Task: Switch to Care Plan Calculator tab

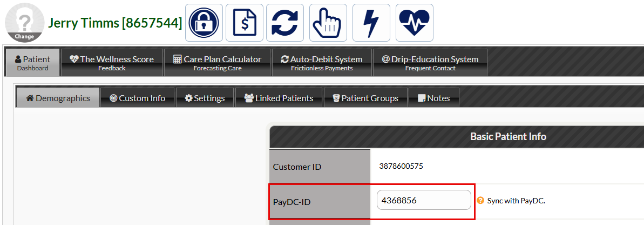Action: point(217,63)
